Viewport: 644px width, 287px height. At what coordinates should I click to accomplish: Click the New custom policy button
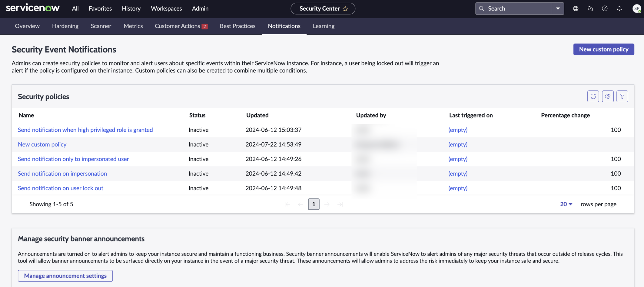point(604,49)
